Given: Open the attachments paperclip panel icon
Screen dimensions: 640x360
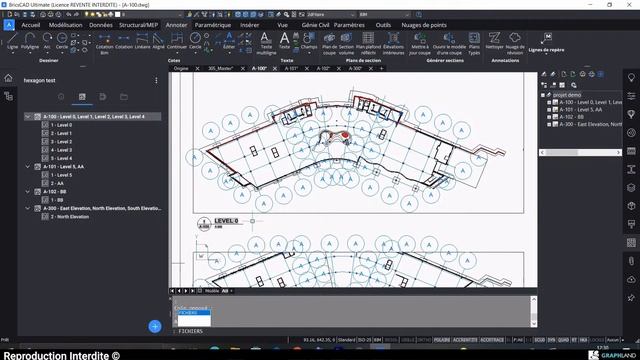Looking at the screenshot, I should (x=631, y=261).
